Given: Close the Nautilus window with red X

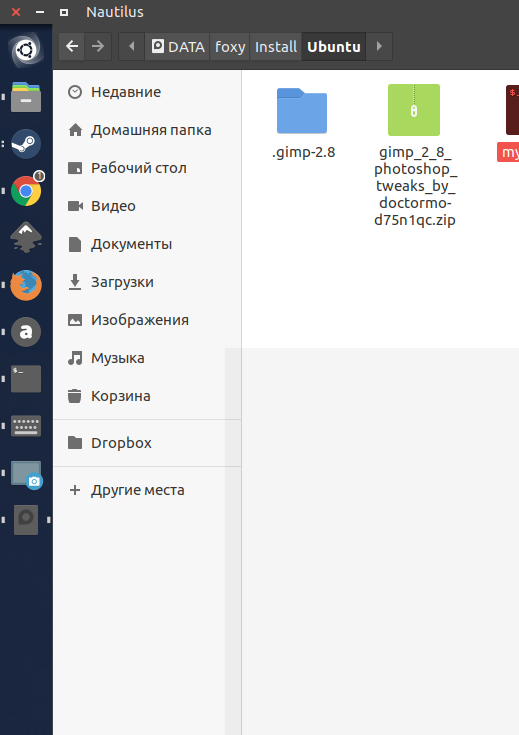Looking at the screenshot, I should [x=16, y=12].
